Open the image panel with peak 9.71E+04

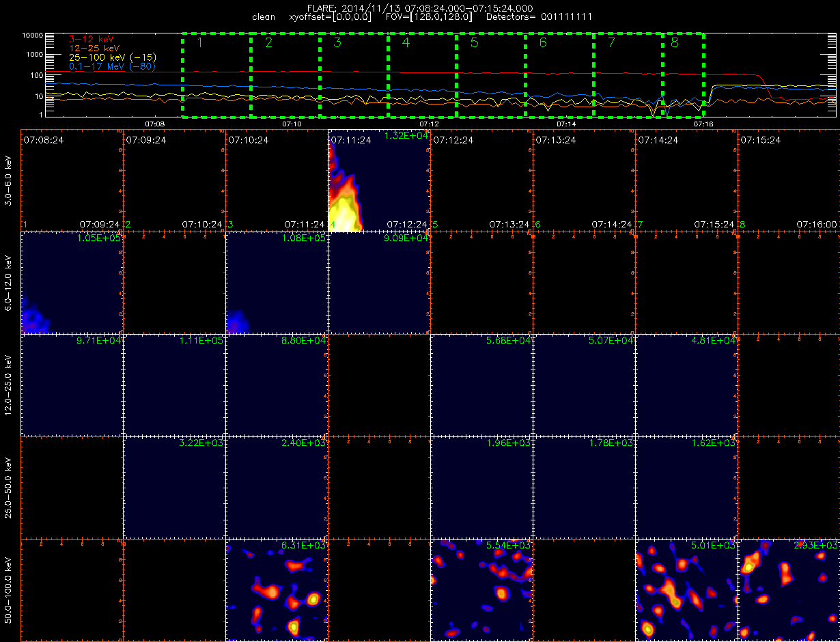(x=72, y=386)
